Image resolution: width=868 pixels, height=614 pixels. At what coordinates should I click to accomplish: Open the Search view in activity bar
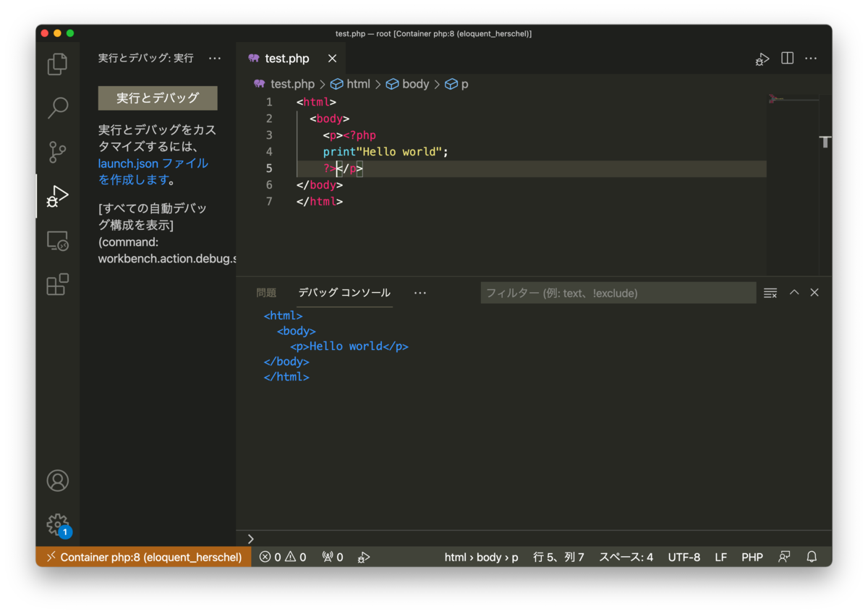(x=57, y=108)
